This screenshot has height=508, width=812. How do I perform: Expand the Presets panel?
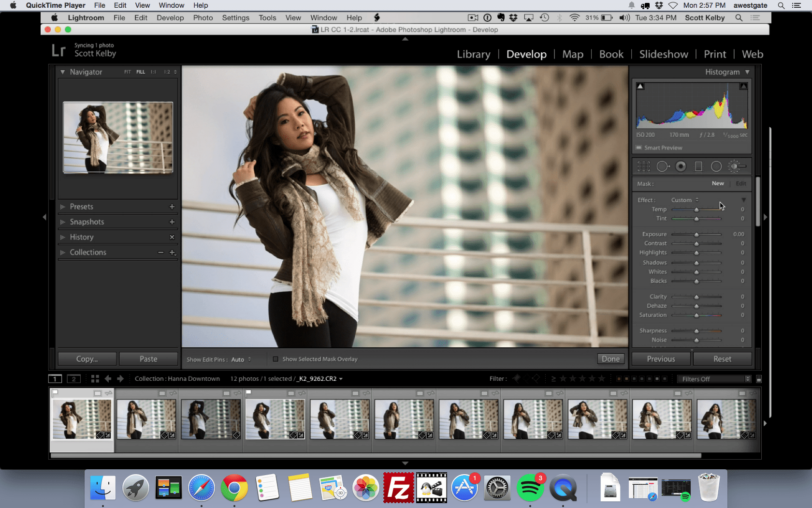pyautogui.click(x=62, y=207)
